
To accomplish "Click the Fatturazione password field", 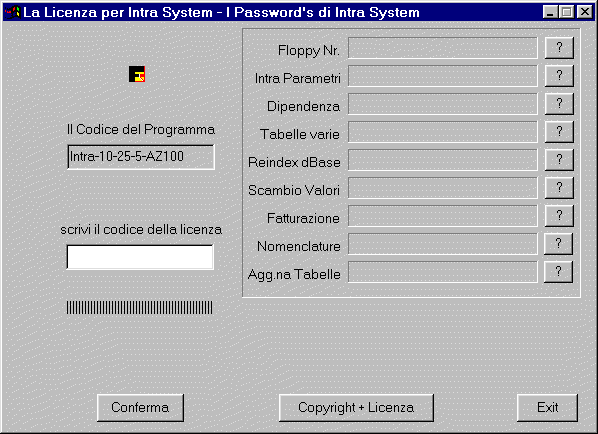I will click(442, 216).
